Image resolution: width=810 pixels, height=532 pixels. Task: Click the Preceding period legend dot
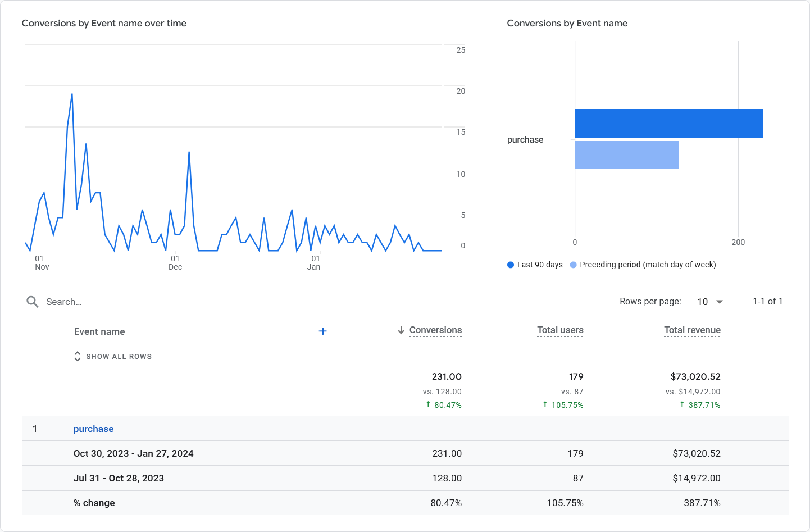573,265
